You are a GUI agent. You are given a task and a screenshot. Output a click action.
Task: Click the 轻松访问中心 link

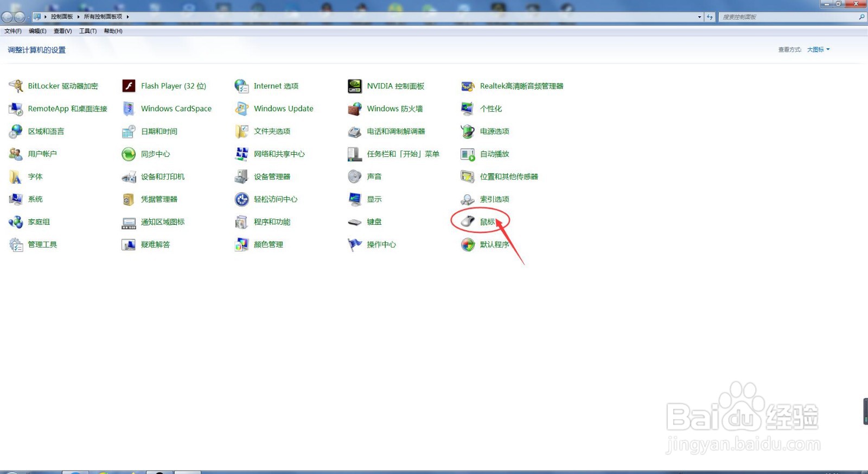pos(276,199)
